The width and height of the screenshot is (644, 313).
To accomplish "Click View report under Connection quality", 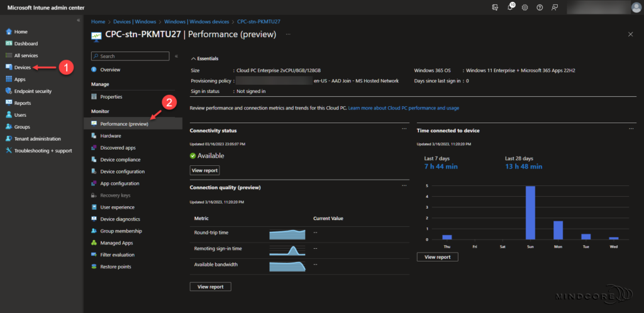I will coord(210,287).
